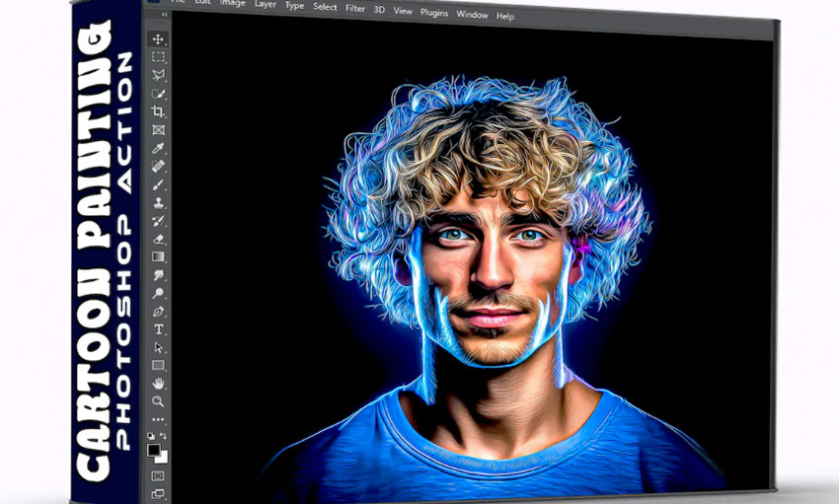Image resolution: width=839 pixels, height=504 pixels.
Task: Open the Edit Toolbar three-dots button
Action: click(158, 419)
